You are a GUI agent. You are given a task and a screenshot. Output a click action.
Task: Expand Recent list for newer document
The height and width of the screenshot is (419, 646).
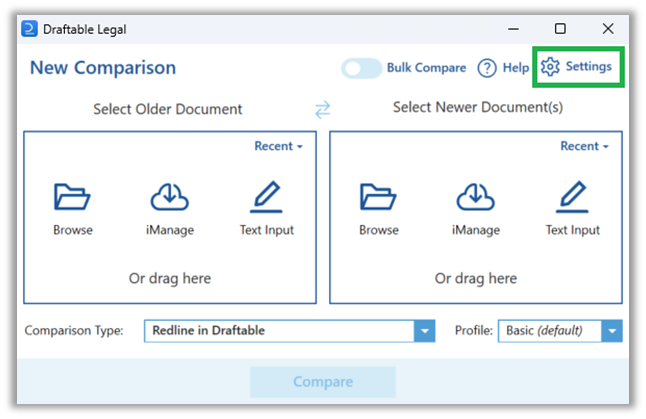[584, 146]
